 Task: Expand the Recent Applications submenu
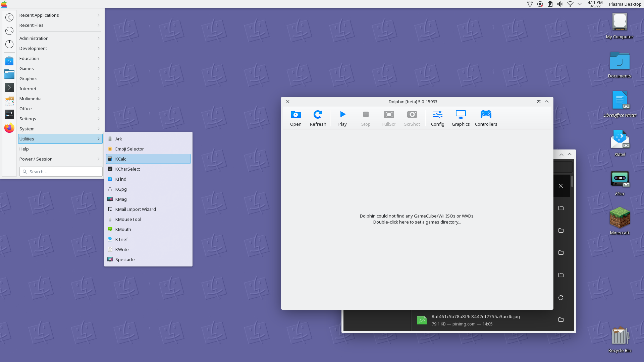coord(60,15)
